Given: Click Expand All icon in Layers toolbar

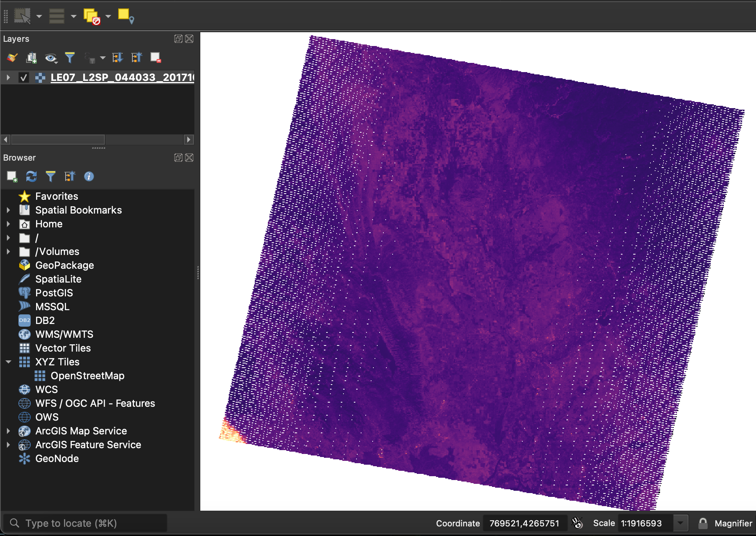Looking at the screenshot, I should pyautogui.click(x=117, y=58).
